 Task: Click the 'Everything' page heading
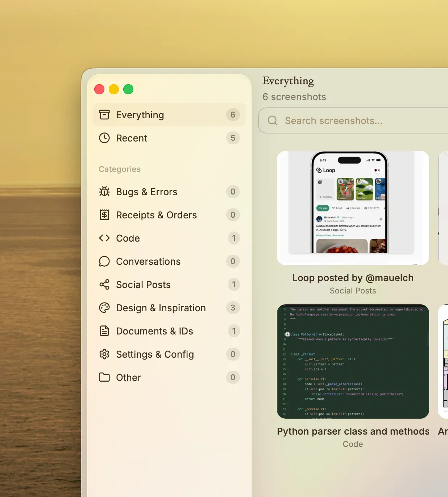coord(288,81)
